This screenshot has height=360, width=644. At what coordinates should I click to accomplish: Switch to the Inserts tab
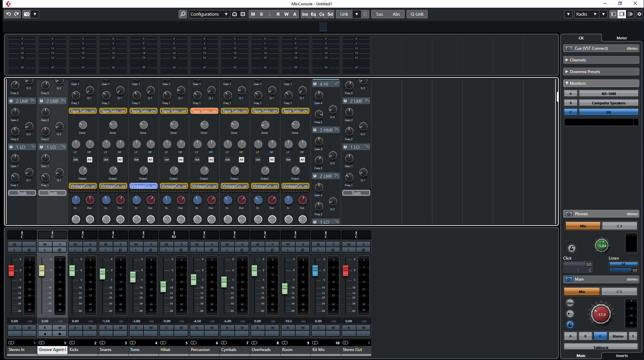click(622, 356)
